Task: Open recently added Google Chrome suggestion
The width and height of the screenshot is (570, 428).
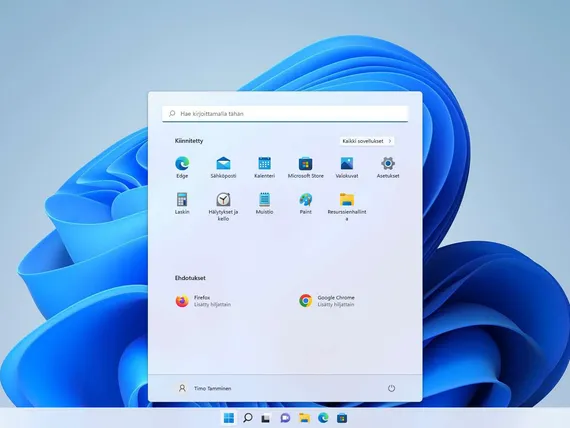Action: pos(327,301)
